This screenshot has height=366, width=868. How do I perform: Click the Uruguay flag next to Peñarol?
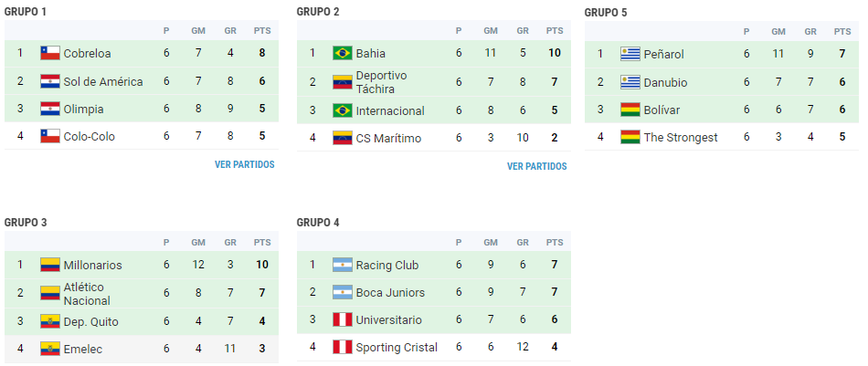(630, 54)
